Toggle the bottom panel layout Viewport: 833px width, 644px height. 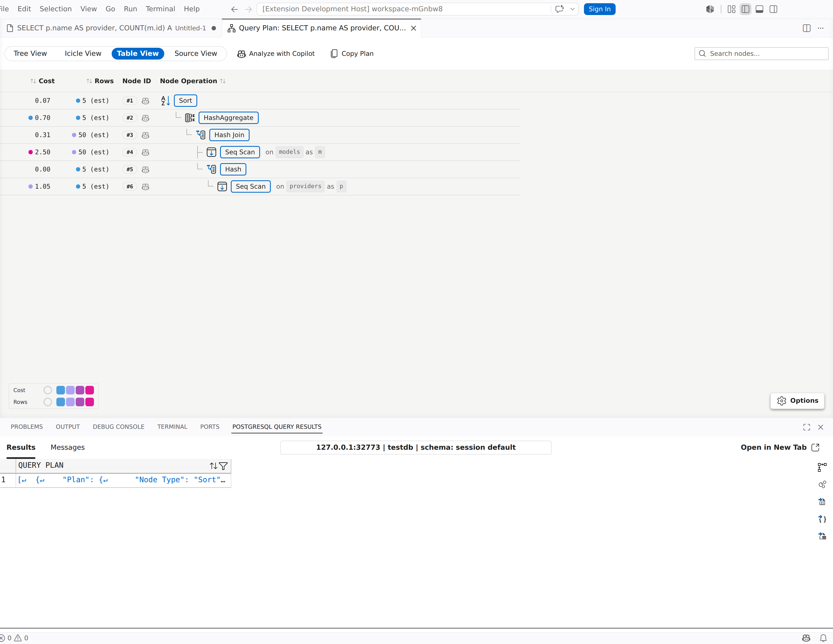[759, 9]
